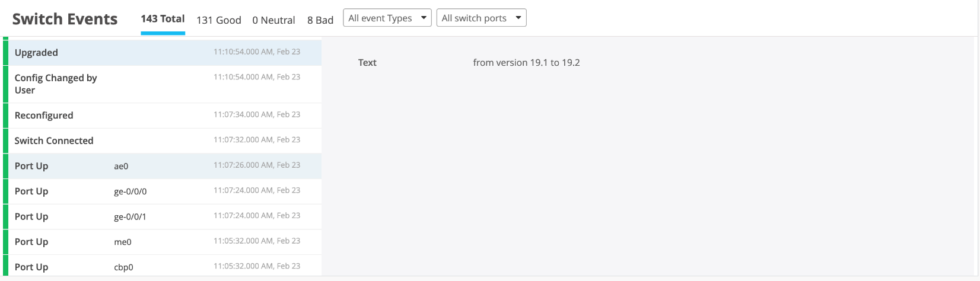980x281 pixels.
Task: Select the Upgraded event row
Action: pos(160,52)
